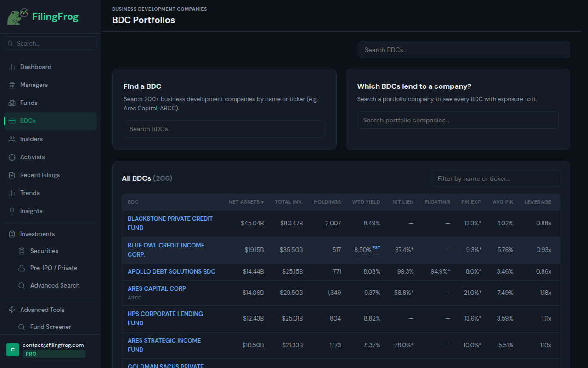588x368 pixels.
Task: Click the Funds icon in sidebar
Action: coord(12,103)
